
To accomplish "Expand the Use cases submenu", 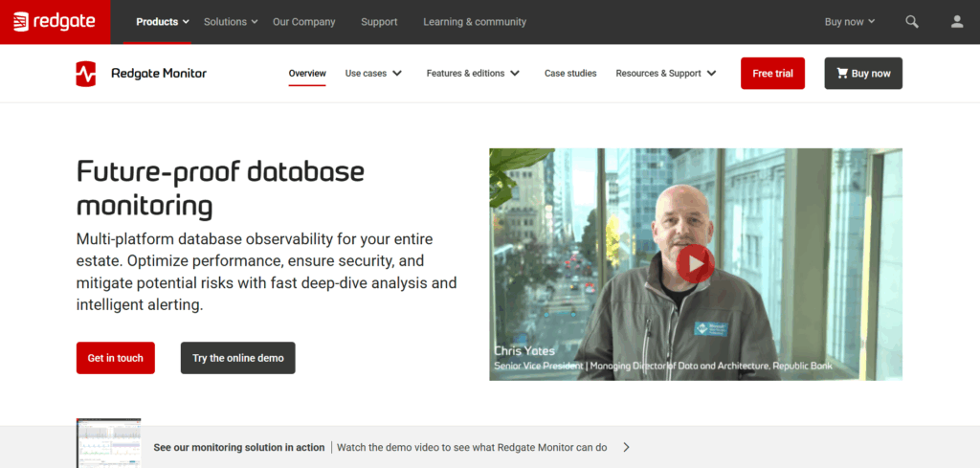I will coord(373,74).
